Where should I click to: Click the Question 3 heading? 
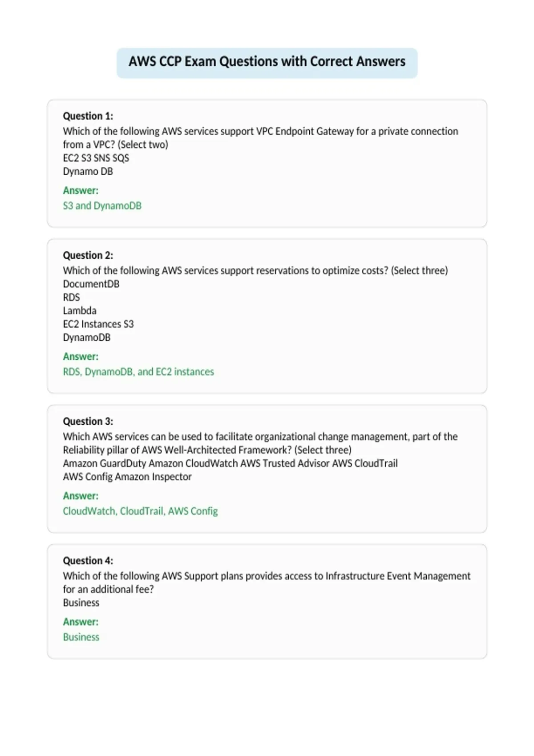coord(88,421)
